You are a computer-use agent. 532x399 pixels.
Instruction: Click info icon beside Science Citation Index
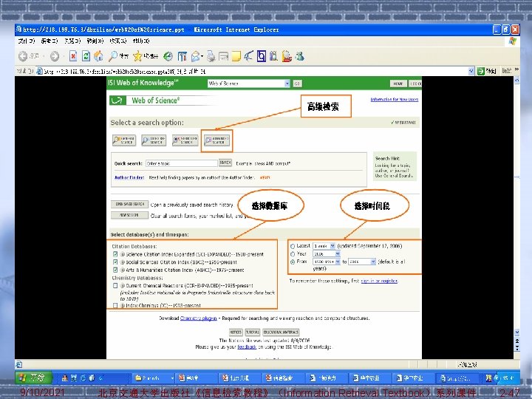pos(123,254)
